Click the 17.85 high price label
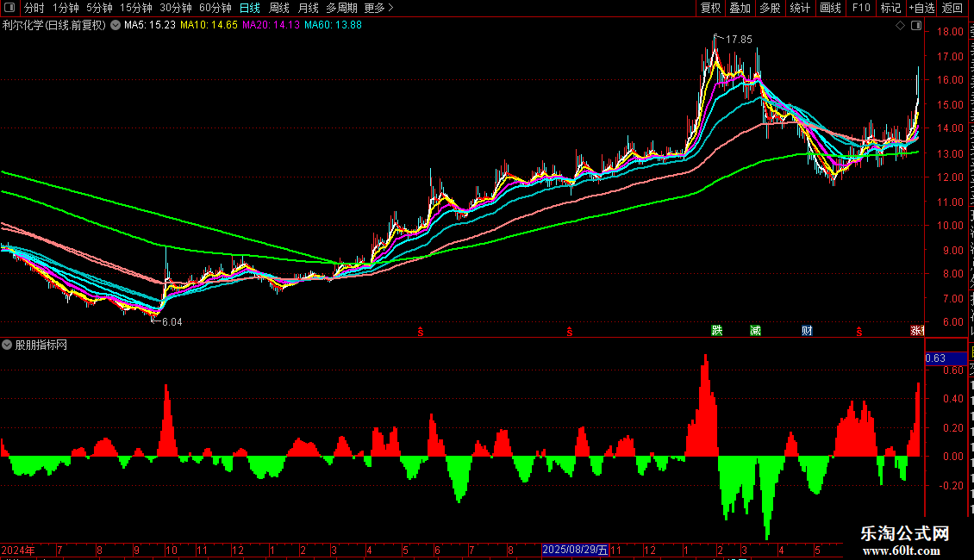This screenshot has width=974, height=560. [739, 39]
